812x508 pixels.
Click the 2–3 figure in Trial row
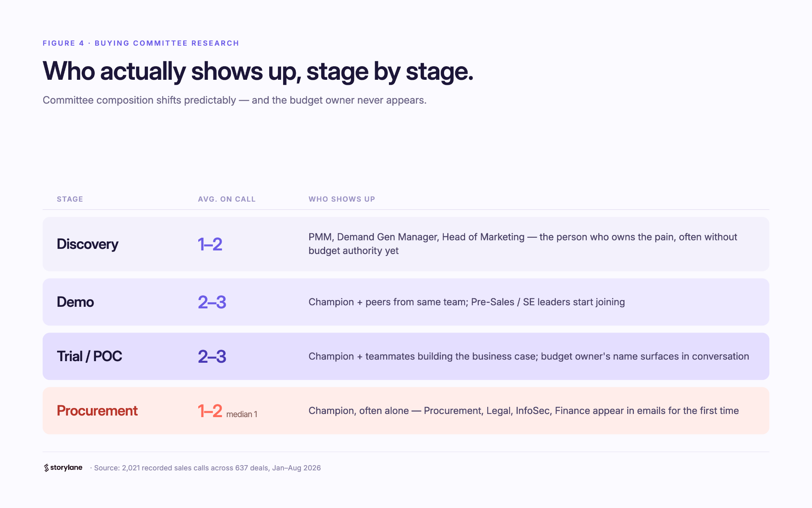[x=212, y=356]
